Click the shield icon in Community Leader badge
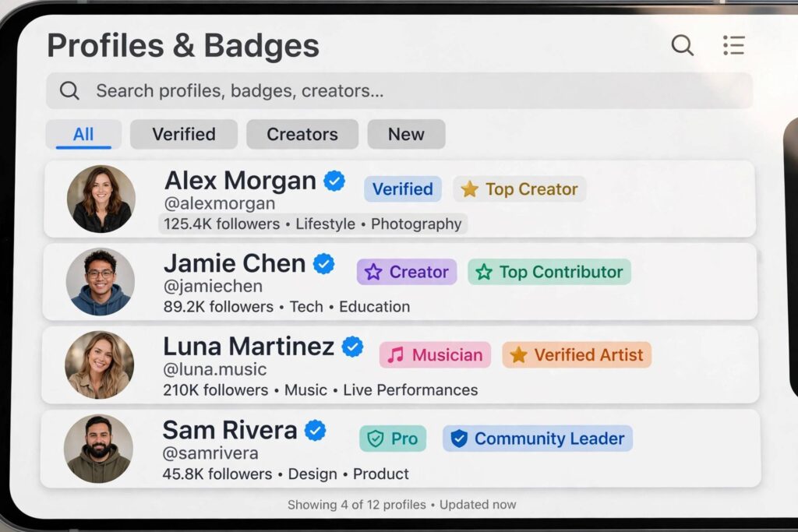Viewport: 798px width, 532px height. tap(458, 439)
